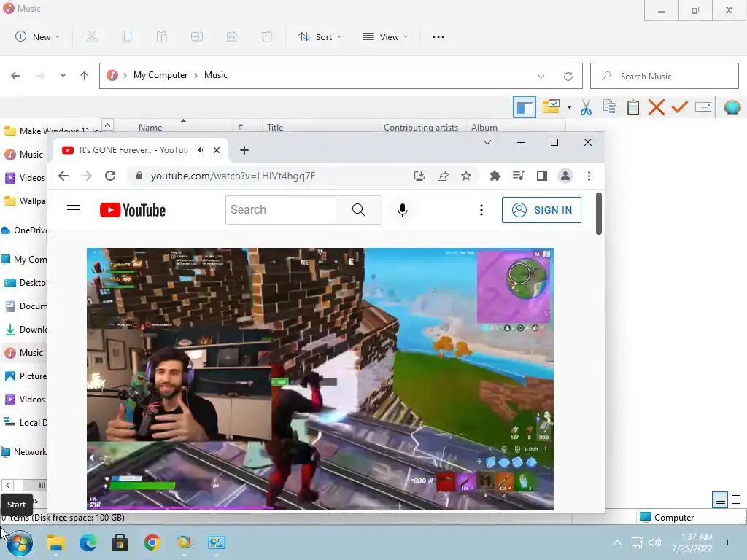Viewport: 747px width, 560px height.
Task: Select Downloads in the navigation pane
Action: [26, 329]
